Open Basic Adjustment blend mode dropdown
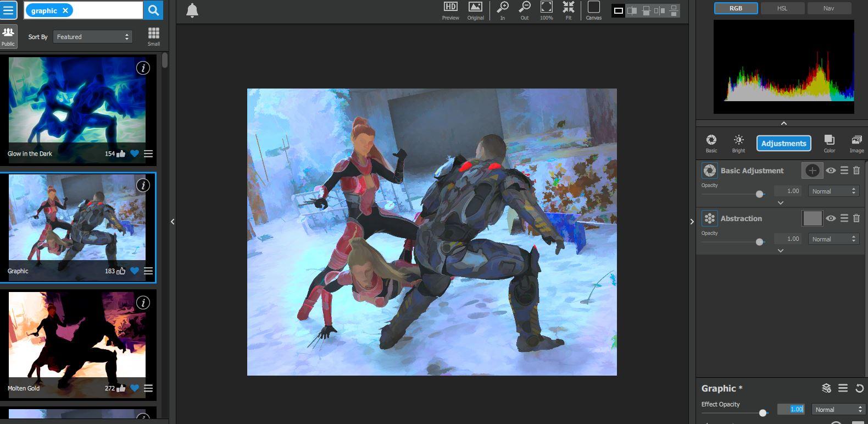The image size is (868, 424). click(834, 191)
